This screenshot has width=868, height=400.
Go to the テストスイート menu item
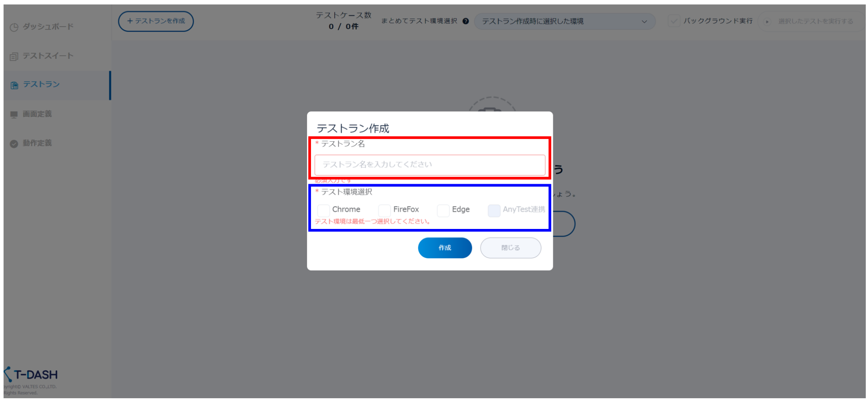48,56
